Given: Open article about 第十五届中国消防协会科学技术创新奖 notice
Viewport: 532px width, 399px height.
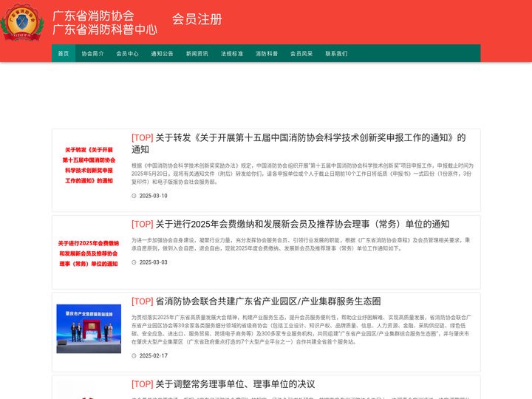Looking at the screenshot, I should pyautogui.click(x=299, y=143).
